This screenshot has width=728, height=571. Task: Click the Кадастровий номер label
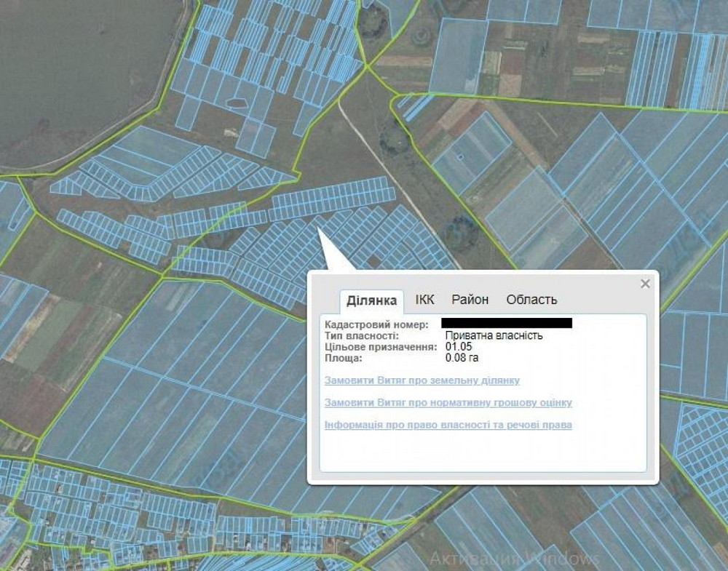(x=376, y=324)
